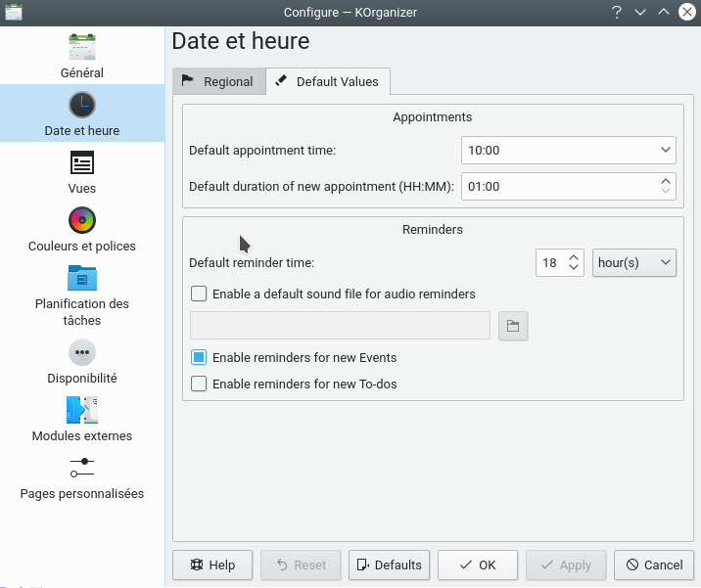
Task: Open the Général settings section
Action: pyautogui.click(x=82, y=56)
